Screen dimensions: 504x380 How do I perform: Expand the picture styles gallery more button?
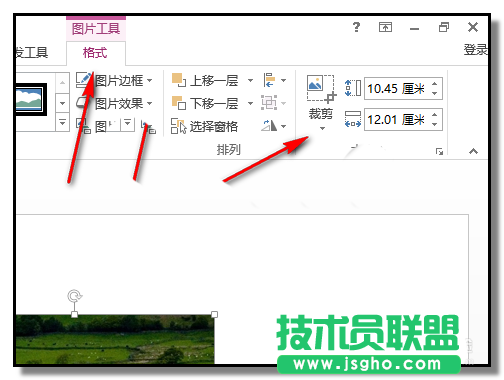[x=62, y=123]
